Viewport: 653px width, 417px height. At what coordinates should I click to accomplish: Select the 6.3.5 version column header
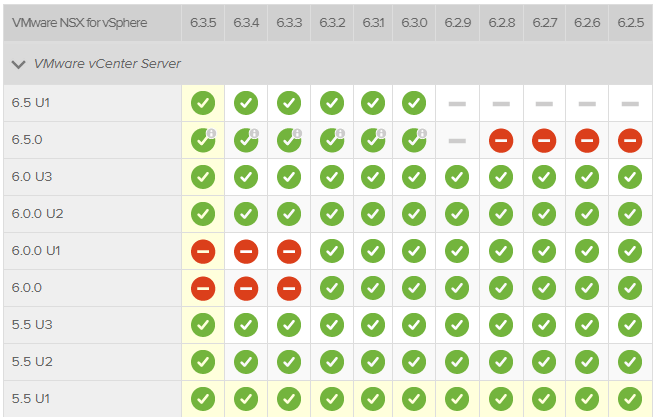tap(204, 21)
